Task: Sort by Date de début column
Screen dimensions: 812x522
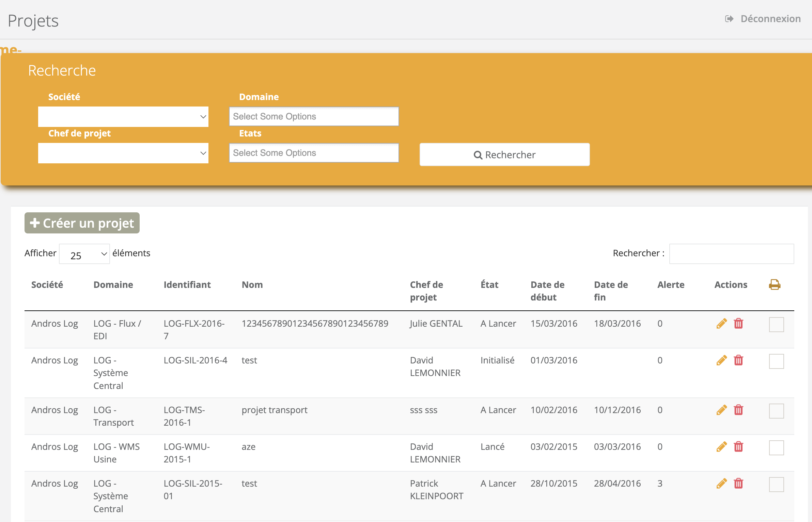Action: click(547, 291)
